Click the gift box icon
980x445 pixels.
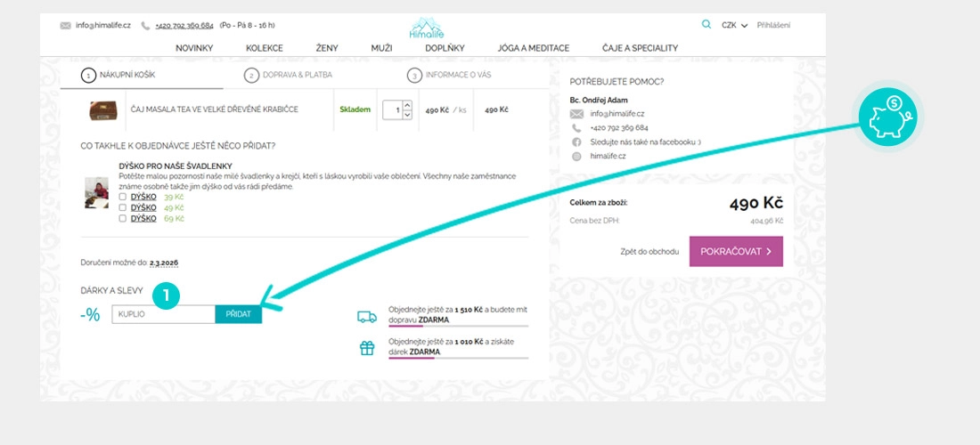pos(367,348)
